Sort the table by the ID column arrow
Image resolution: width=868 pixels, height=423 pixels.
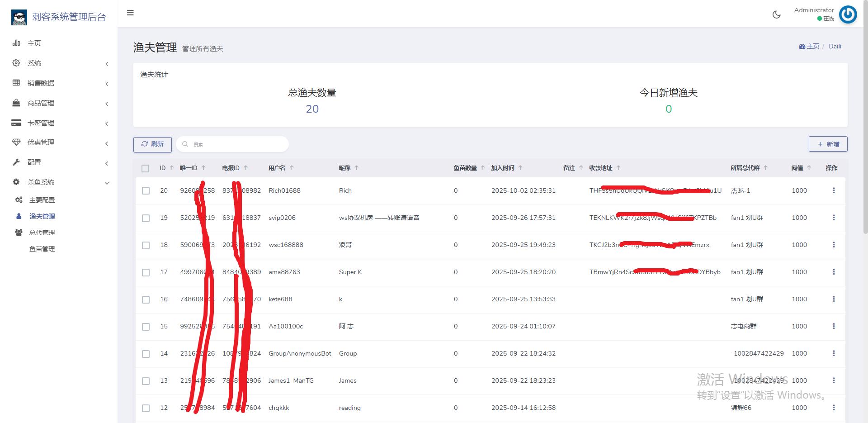tap(172, 168)
